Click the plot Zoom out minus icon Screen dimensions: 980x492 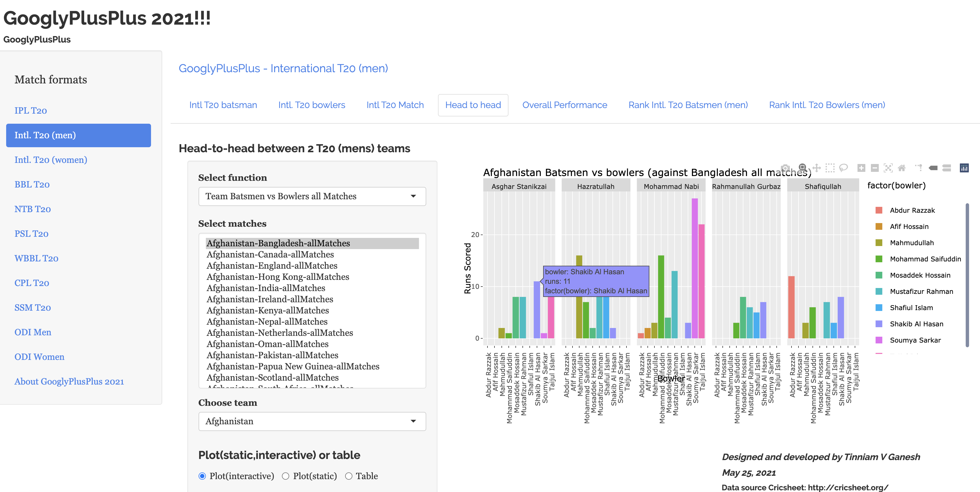[x=875, y=168]
